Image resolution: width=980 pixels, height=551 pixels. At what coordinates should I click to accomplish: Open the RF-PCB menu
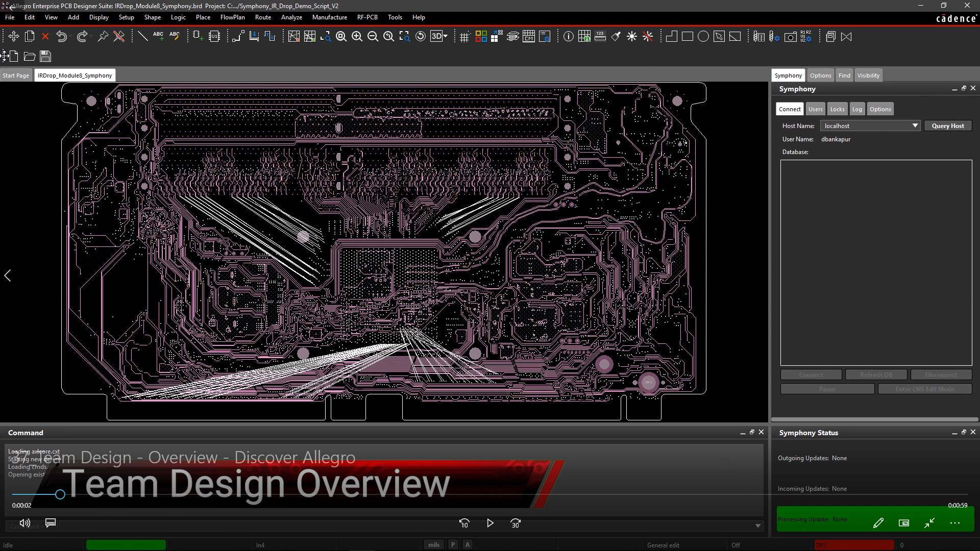coord(367,17)
